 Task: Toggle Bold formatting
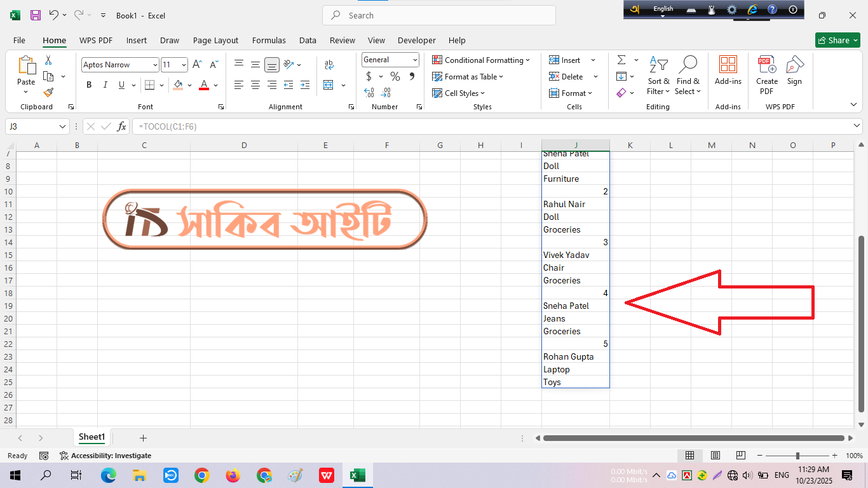point(89,85)
